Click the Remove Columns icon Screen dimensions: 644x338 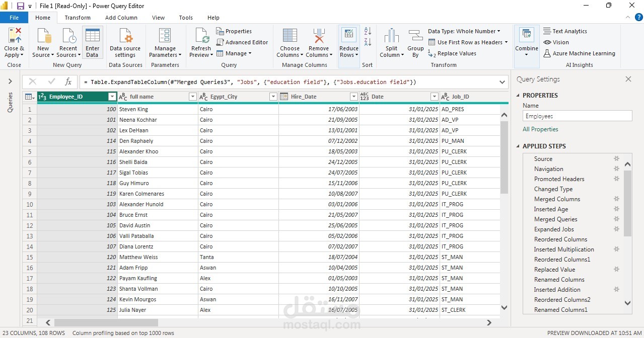pos(318,36)
